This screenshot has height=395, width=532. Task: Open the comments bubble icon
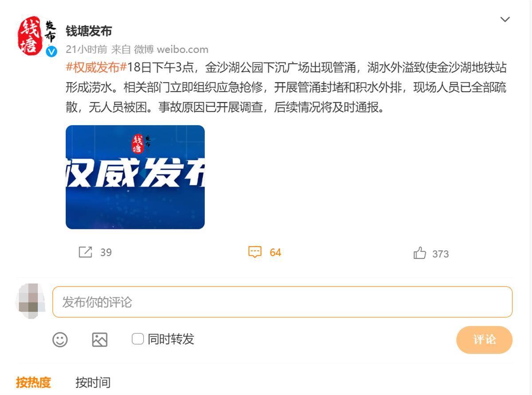pyautogui.click(x=255, y=252)
